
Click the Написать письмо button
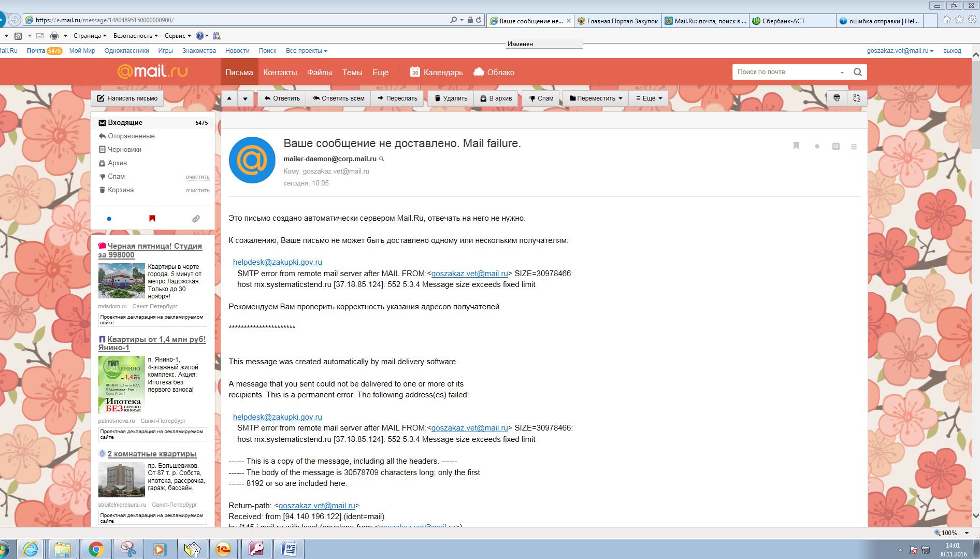tap(127, 98)
